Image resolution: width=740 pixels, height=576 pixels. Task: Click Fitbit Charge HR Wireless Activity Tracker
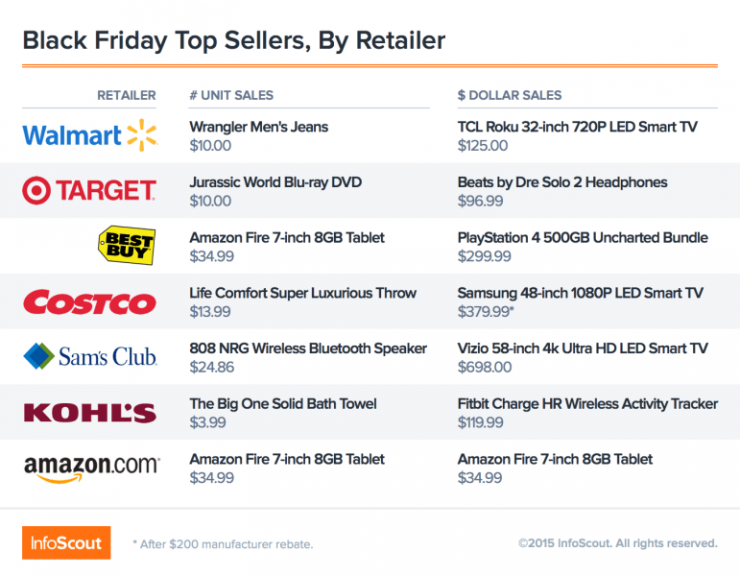point(588,404)
